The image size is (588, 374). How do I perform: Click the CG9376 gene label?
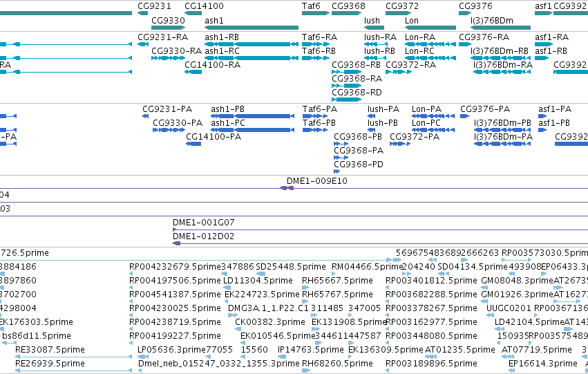tap(475, 6)
